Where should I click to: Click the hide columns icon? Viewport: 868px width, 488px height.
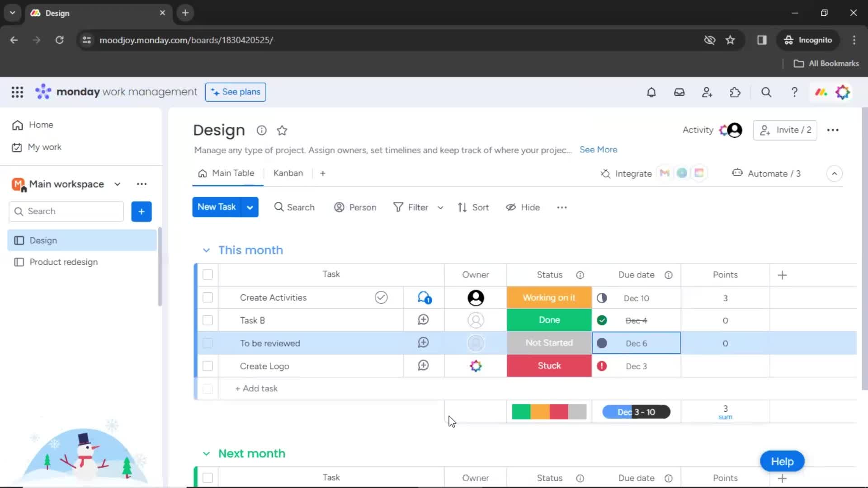511,207
